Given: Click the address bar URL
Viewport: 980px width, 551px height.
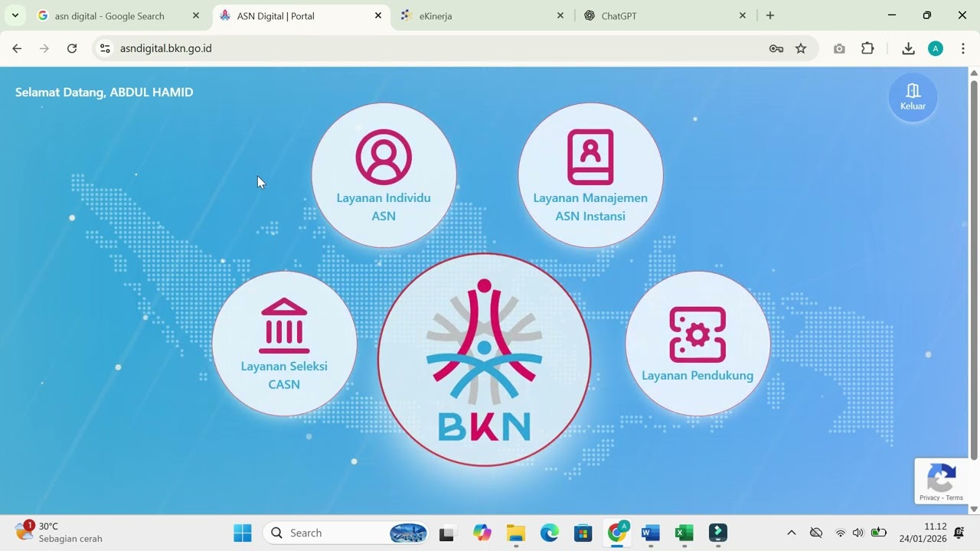Looking at the screenshot, I should click(166, 48).
